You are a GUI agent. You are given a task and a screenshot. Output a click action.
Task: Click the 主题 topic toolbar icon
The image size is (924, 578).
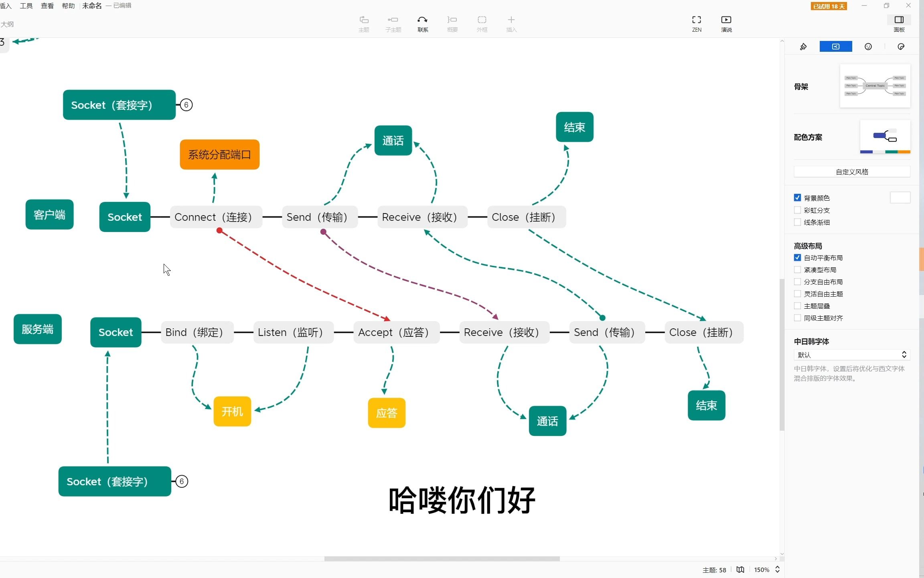364,20
